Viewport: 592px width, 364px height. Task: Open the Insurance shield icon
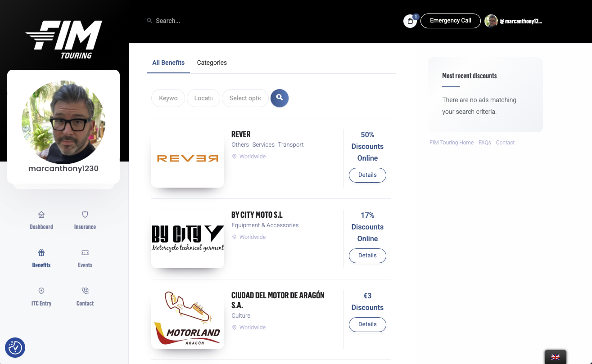pyautogui.click(x=85, y=215)
